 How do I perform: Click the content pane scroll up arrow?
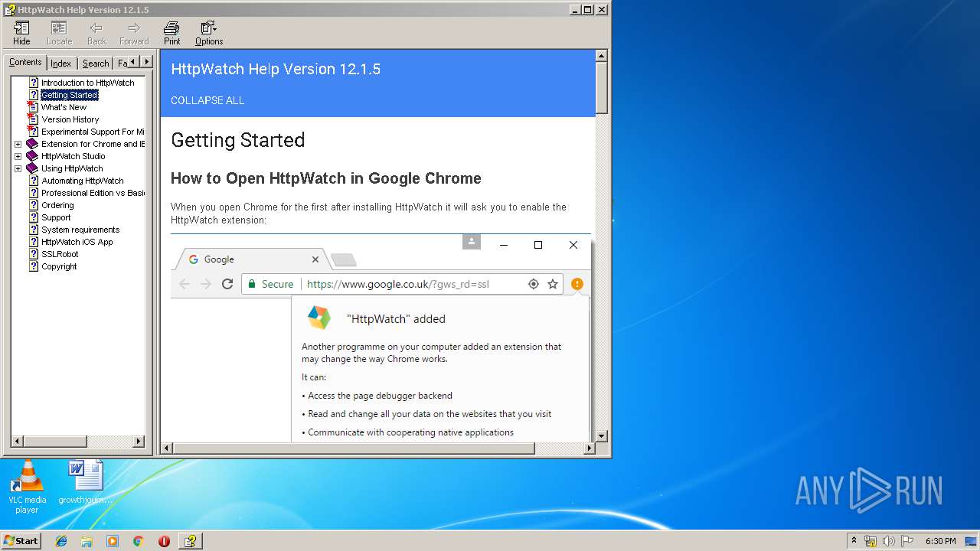(x=601, y=56)
